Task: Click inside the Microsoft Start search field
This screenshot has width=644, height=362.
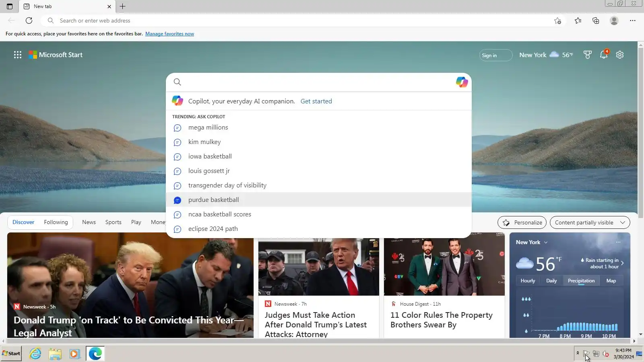Action: 318,82
